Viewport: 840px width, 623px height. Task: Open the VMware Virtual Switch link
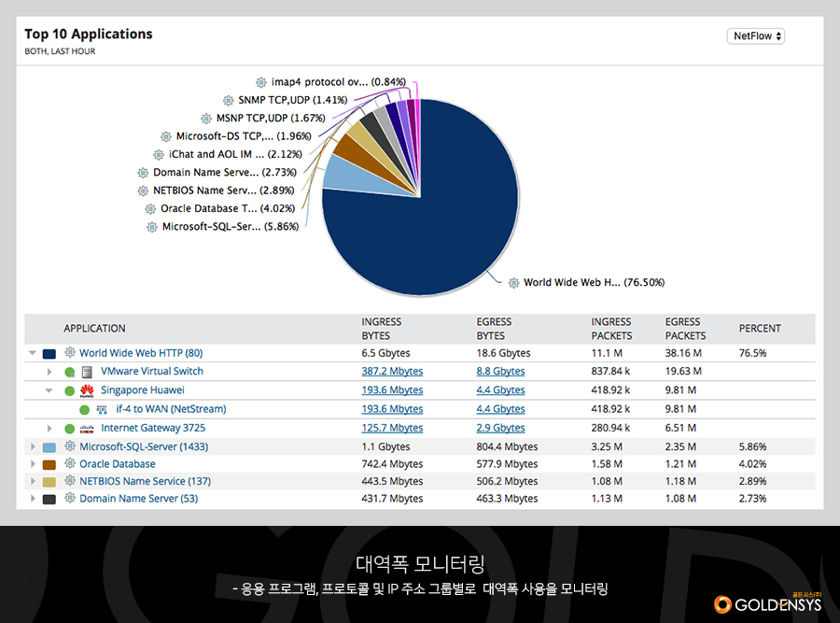[152, 371]
